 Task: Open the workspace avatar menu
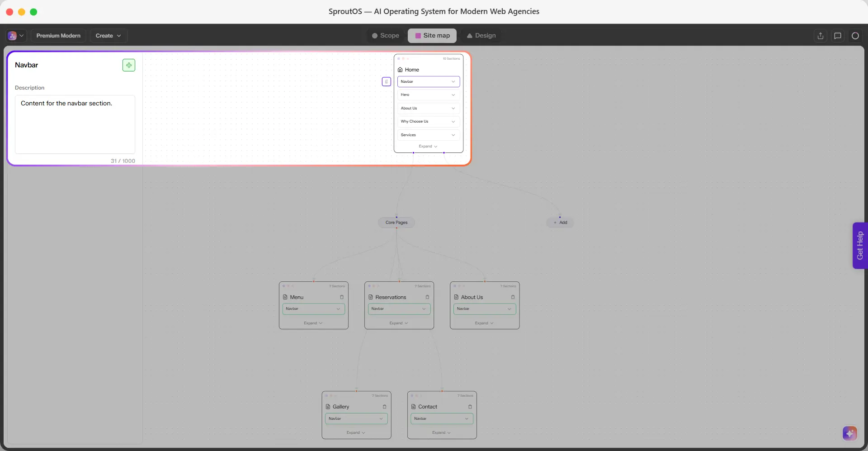16,36
